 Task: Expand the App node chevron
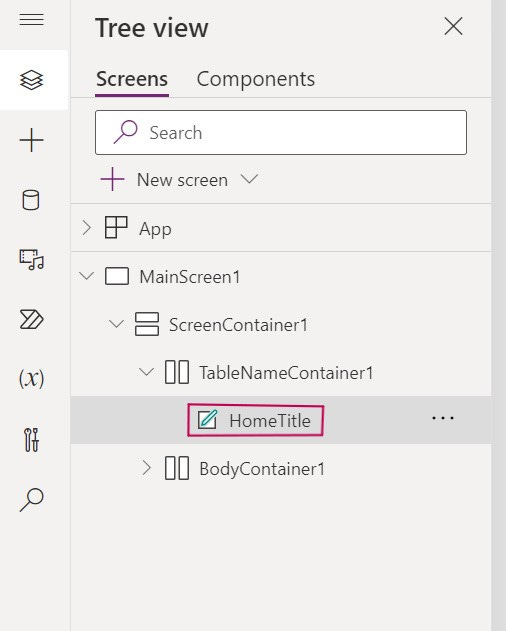[86, 228]
